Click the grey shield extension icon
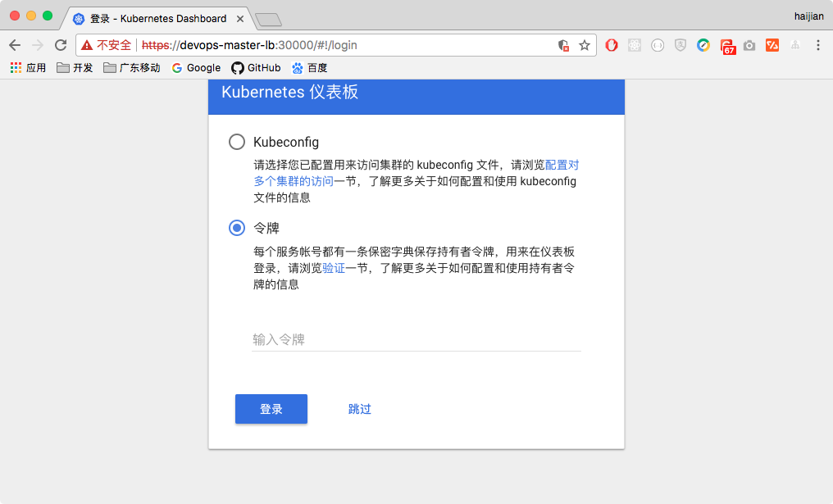The width and height of the screenshot is (833, 504). pos(681,45)
